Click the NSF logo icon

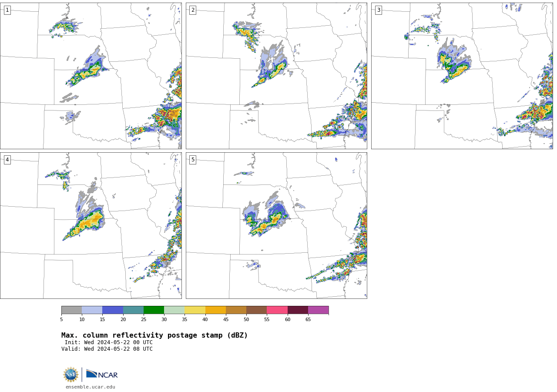70,375
